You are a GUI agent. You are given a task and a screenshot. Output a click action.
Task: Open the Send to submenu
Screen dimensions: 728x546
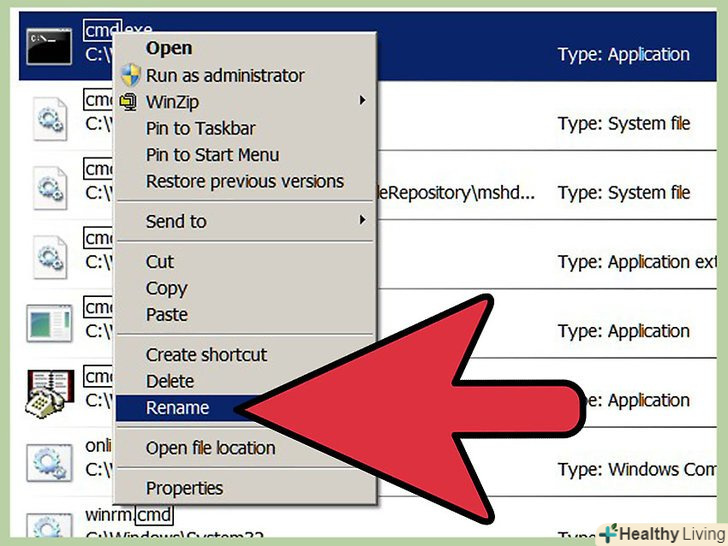(245, 221)
